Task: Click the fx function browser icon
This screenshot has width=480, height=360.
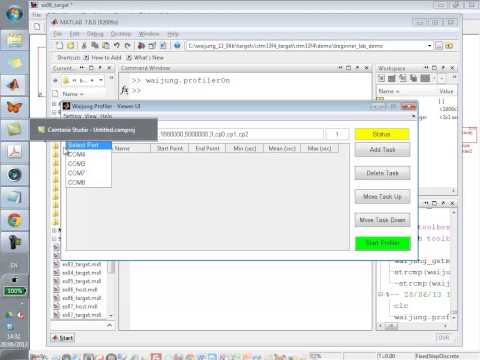Action: pos(125,90)
